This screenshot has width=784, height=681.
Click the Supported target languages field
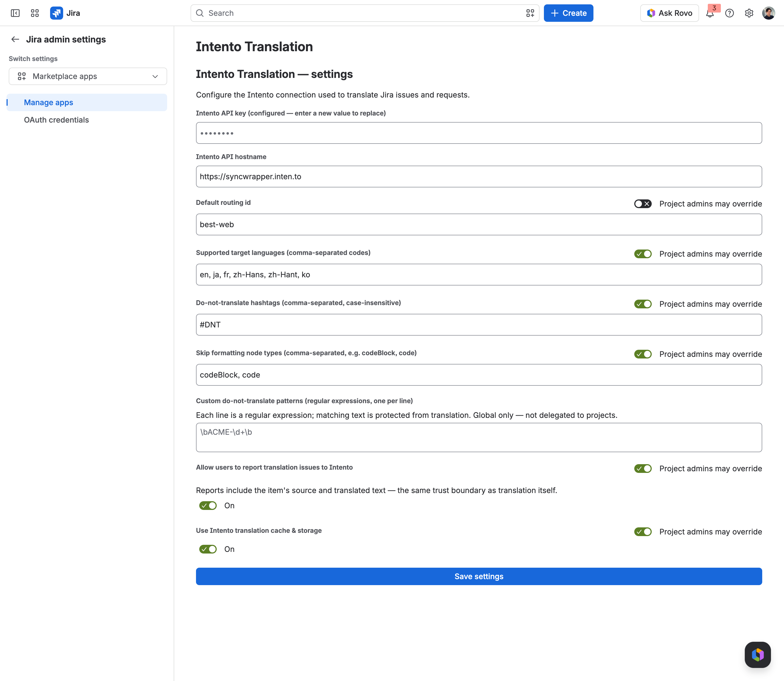coord(479,275)
